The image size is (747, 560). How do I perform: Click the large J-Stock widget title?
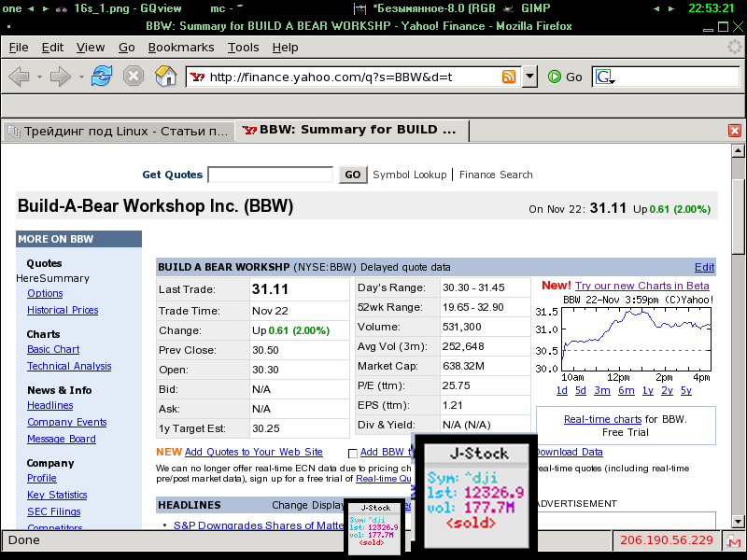pyautogui.click(x=479, y=454)
